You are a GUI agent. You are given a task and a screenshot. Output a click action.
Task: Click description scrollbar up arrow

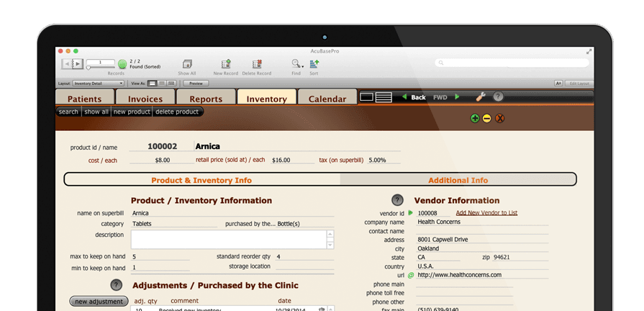(330, 234)
